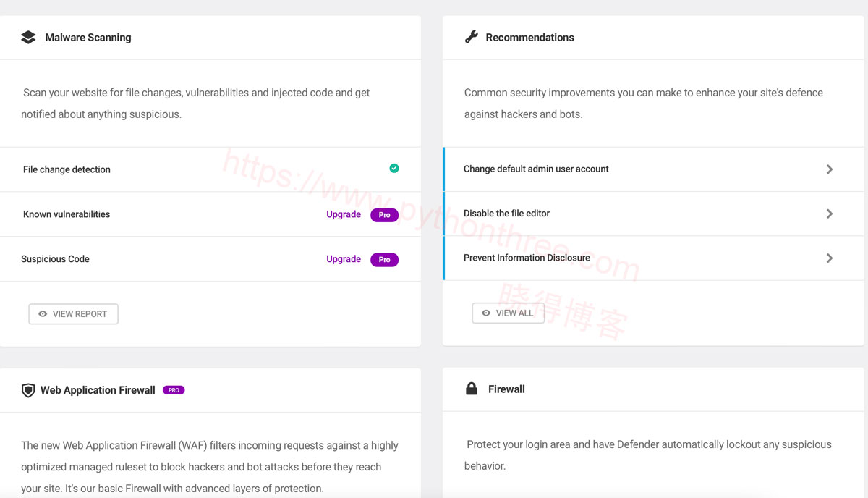The image size is (868, 498).
Task: Expand Disable the file editor chevron
Action: 830,214
